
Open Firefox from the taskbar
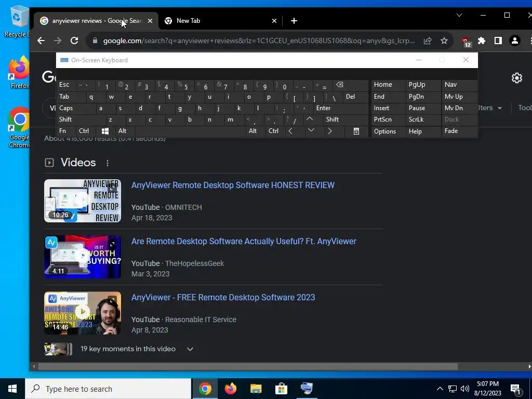[x=230, y=389]
